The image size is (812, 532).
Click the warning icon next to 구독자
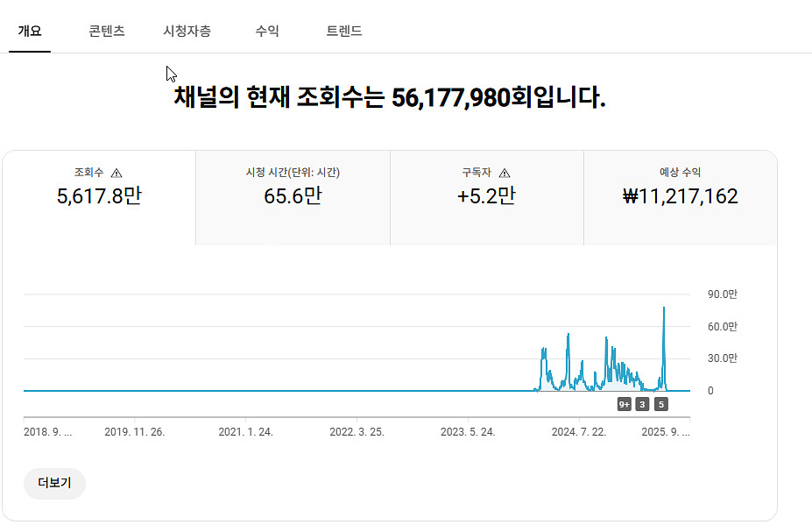click(505, 174)
